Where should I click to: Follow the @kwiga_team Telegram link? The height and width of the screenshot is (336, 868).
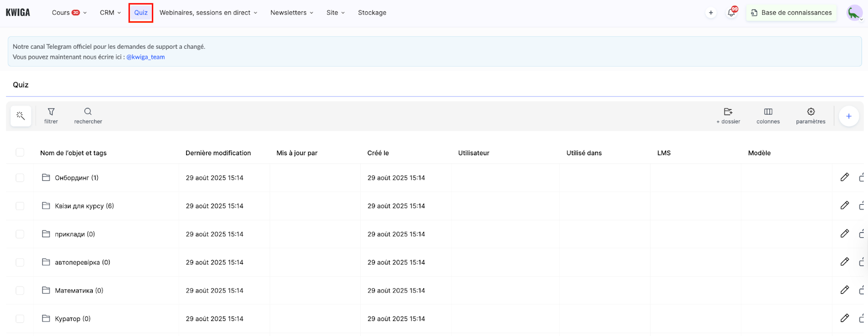pyautogui.click(x=145, y=57)
